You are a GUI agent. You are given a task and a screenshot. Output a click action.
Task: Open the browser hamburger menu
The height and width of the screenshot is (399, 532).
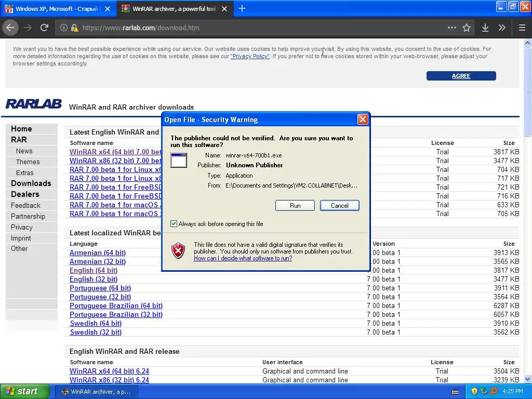tap(522, 28)
